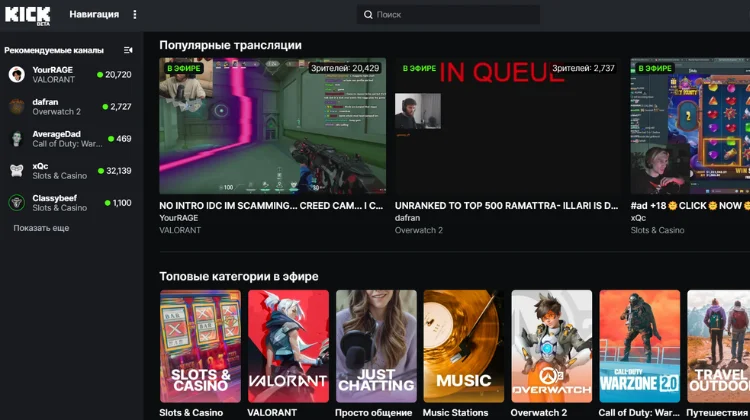Open the Slots & Casino category cover
Image resolution: width=750 pixels, height=420 pixels.
200,346
